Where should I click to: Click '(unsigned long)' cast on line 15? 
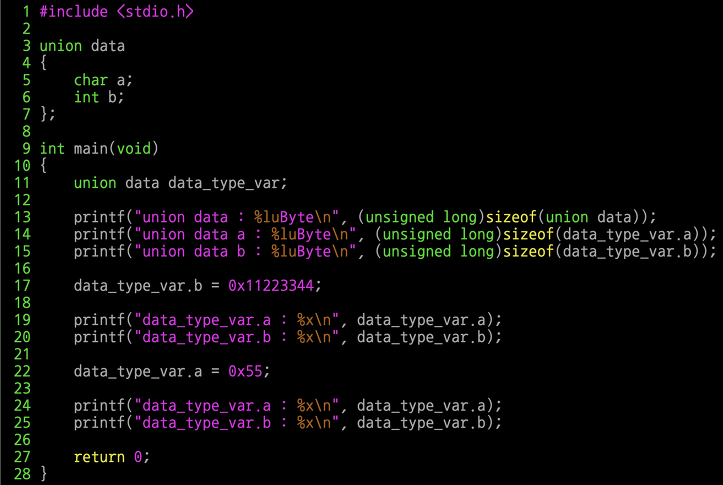tap(438, 251)
